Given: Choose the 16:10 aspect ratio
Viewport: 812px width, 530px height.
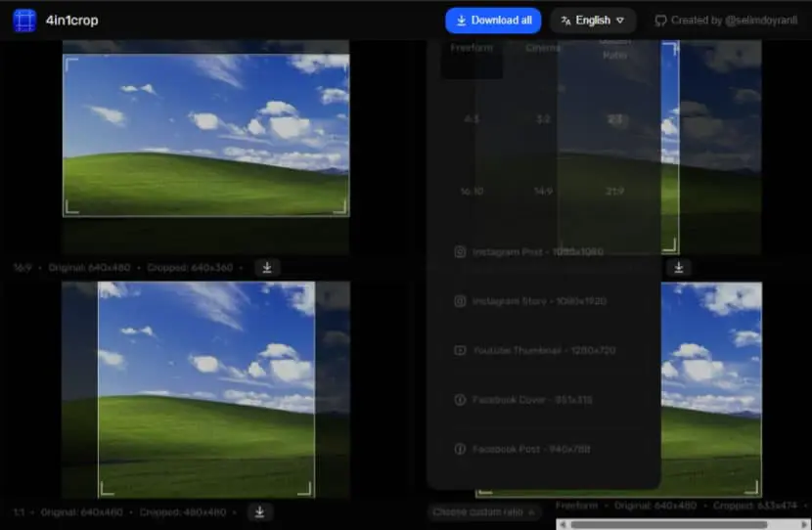Looking at the screenshot, I should pyautogui.click(x=472, y=192).
